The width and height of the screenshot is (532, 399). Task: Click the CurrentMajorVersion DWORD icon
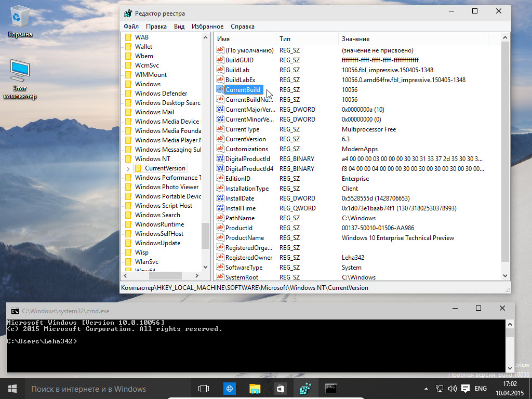coord(220,109)
